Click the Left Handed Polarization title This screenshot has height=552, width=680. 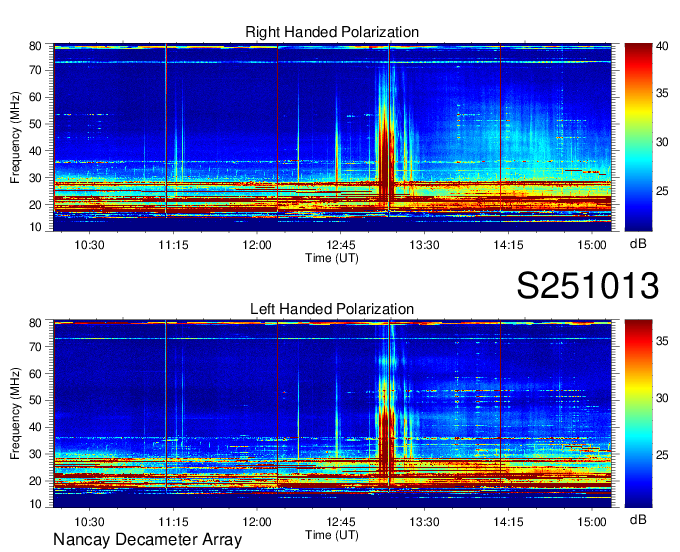click(x=332, y=310)
